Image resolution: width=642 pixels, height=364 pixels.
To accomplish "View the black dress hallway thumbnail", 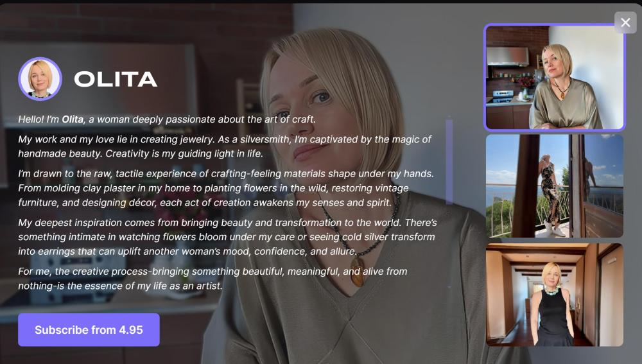I will pyautogui.click(x=555, y=295).
